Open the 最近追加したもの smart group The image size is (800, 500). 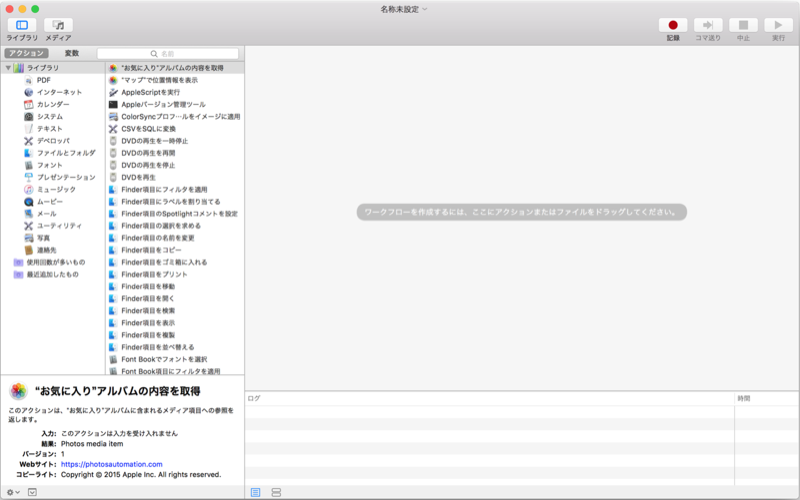coord(54,274)
